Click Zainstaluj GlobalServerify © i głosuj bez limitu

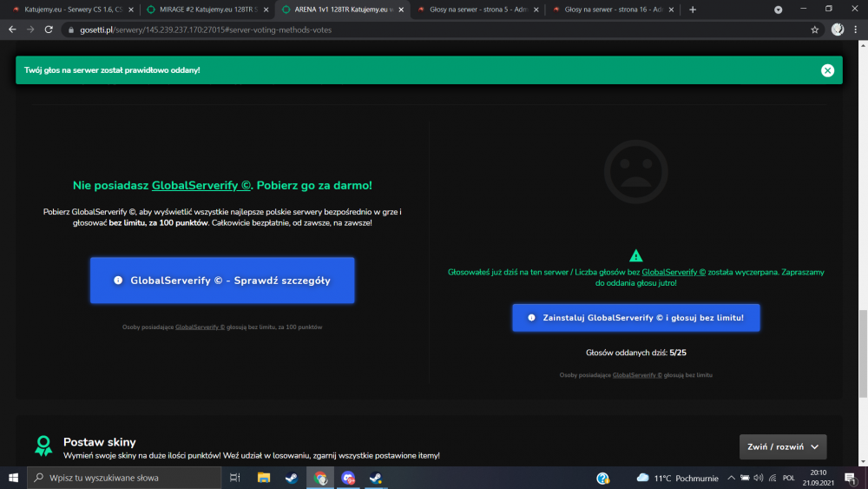pyautogui.click(x=635, y=318)
